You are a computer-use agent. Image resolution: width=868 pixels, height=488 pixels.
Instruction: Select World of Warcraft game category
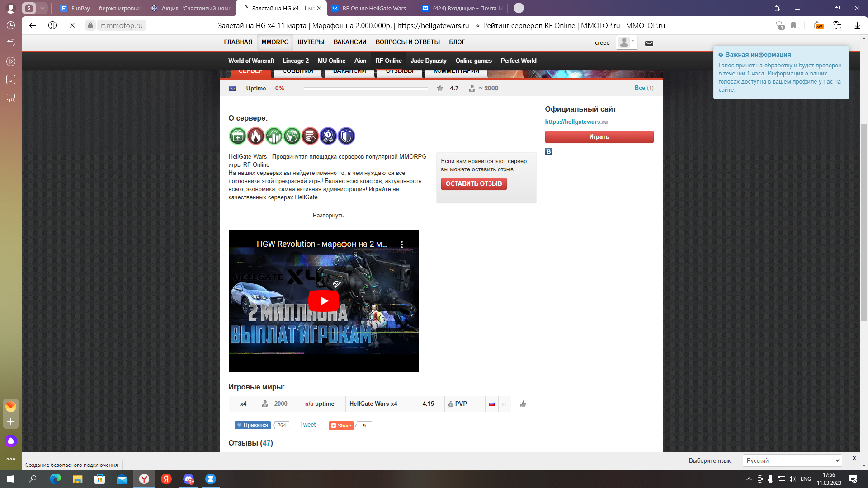(x=251, y=61)
